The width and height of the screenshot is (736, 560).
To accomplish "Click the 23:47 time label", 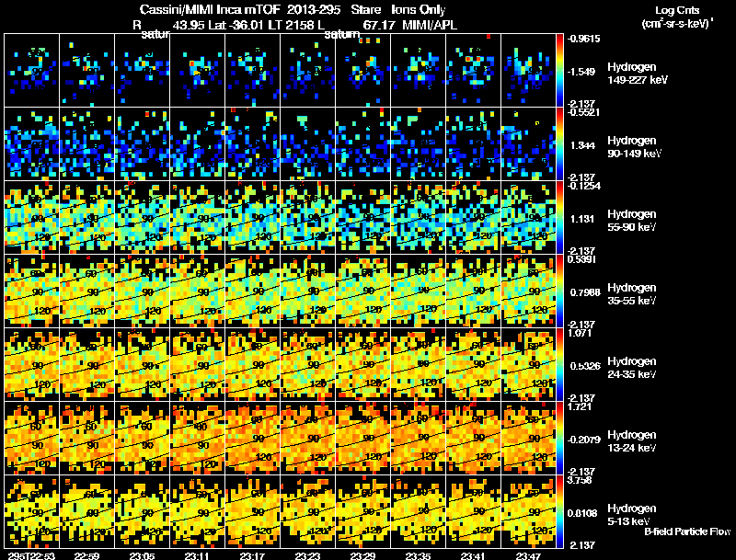I will point(528,556).
